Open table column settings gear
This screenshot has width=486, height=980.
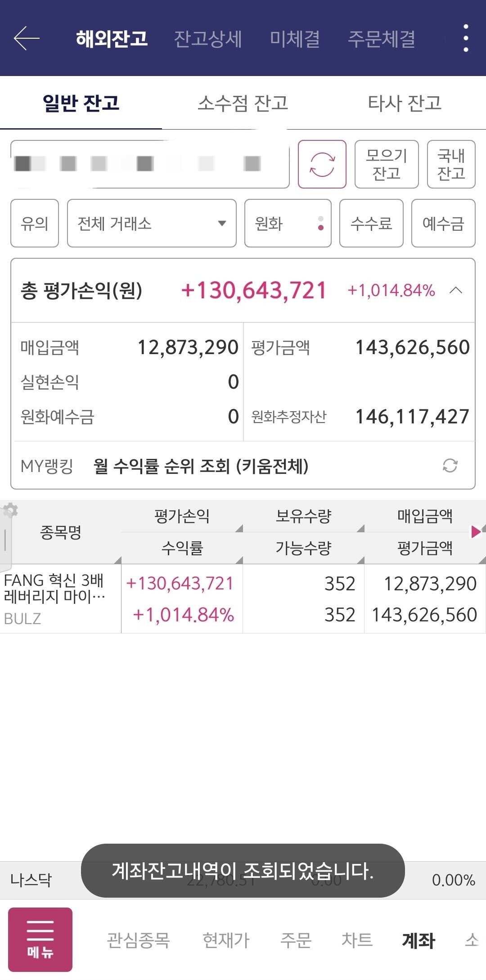(10, 511)
